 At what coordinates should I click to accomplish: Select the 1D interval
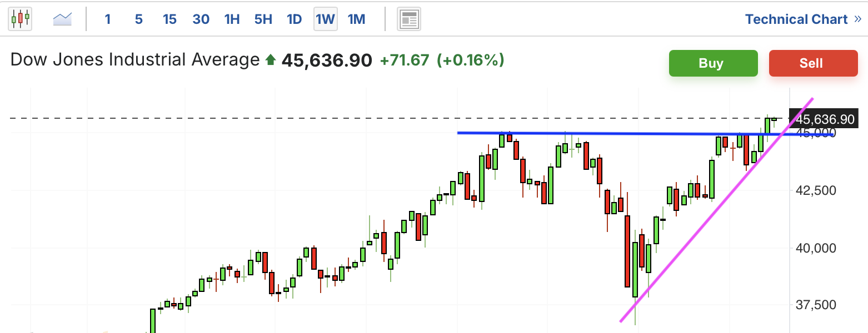(x=294, y=19)
